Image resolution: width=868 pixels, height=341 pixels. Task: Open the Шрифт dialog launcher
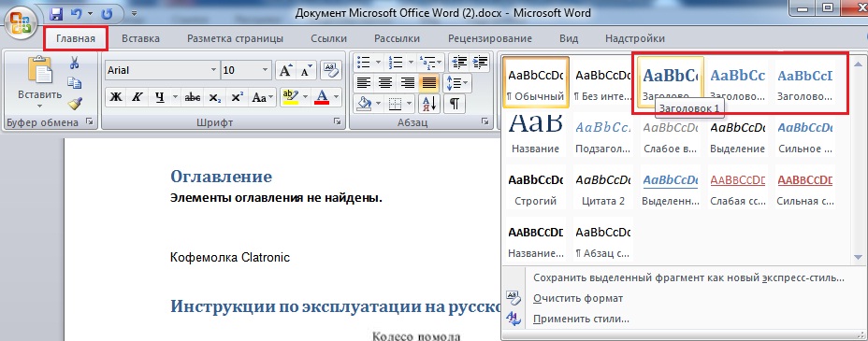click(337, 122)
